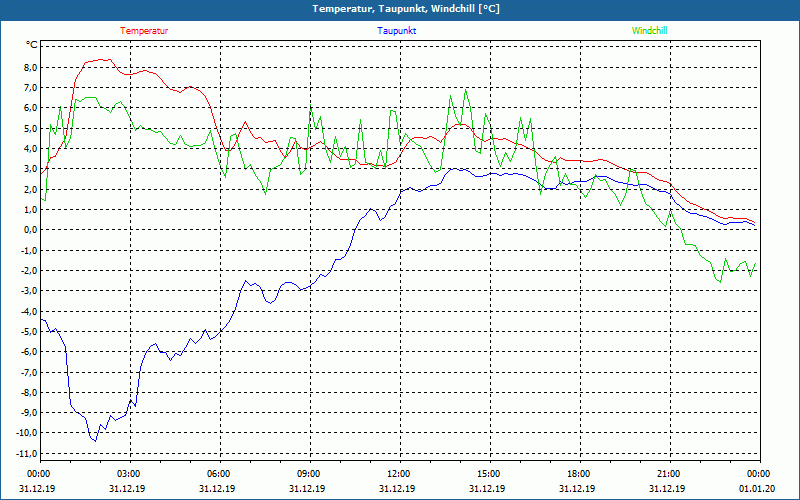Click the '0,0' y-axis value

point(31,230)
